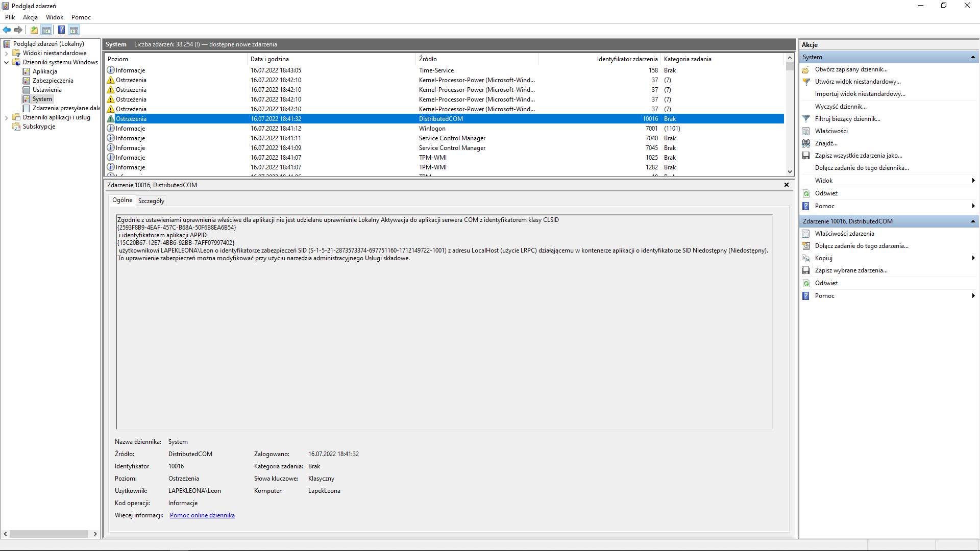The width and height of the screenshot is (980, 551).
Task: Click the Back arrow toolbar icon
Action: pyautogui.click(x=7, y=30)
